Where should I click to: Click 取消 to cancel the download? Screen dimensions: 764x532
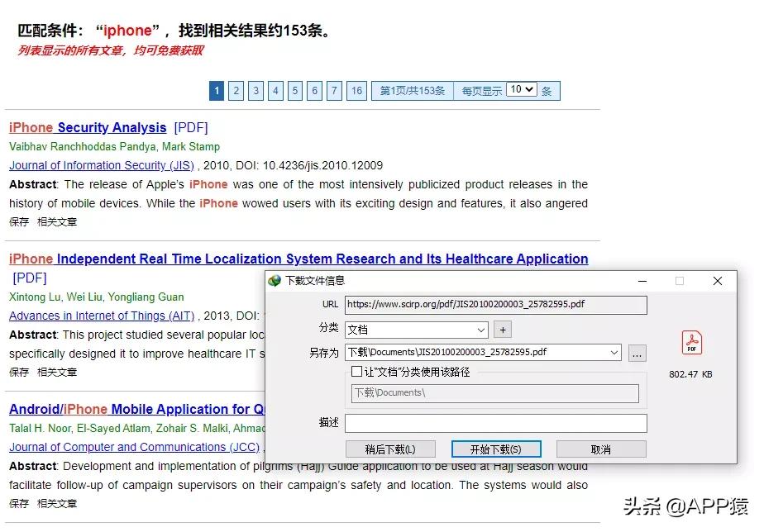tap(601, 449)
